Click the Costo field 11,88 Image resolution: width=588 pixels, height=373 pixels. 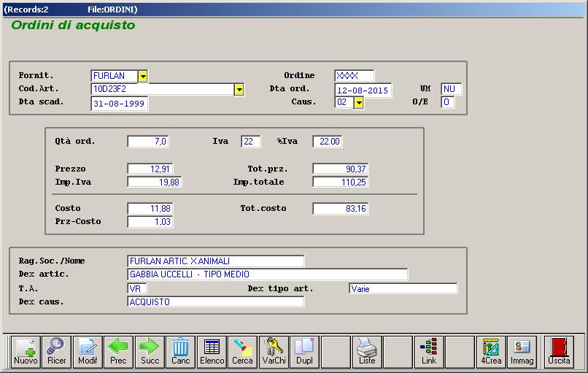(150, 209)
